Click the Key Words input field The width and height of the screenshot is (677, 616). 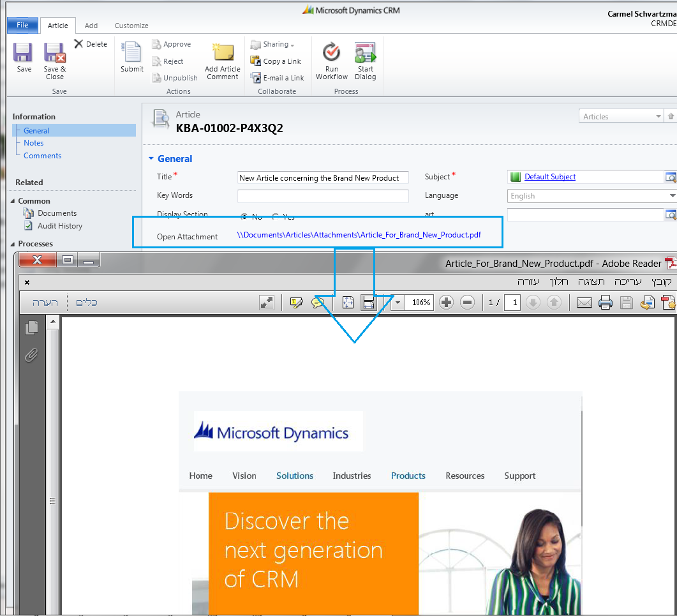click(x=323, y=196)
